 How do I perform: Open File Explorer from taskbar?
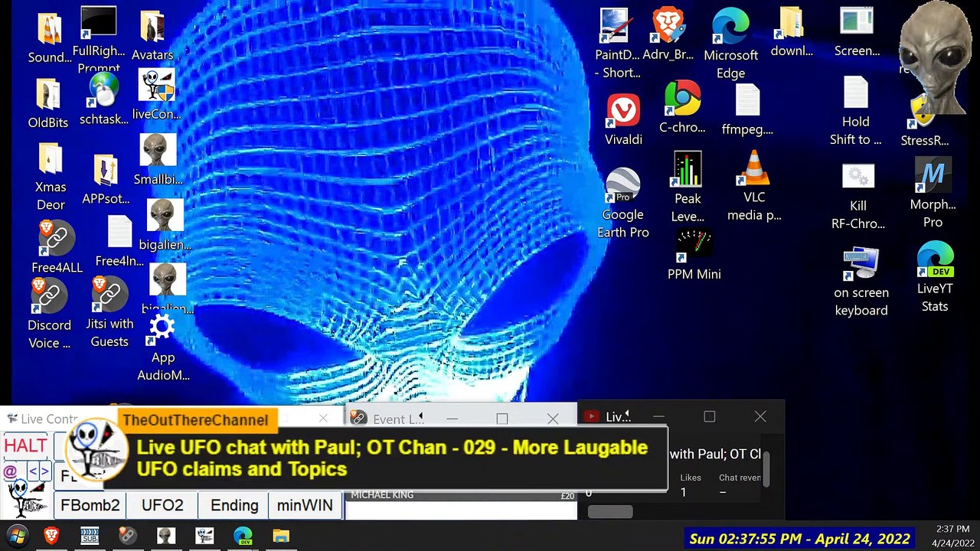coord(281,536)
